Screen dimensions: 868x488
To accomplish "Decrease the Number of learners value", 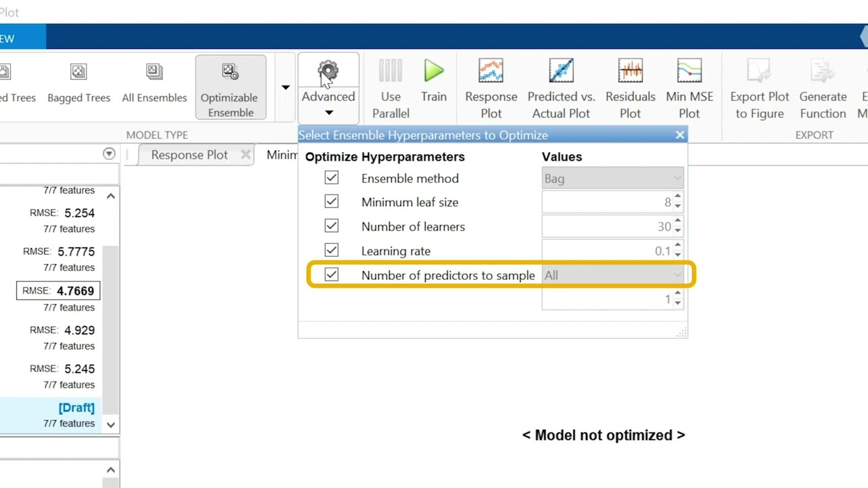I will click(677, 231).
